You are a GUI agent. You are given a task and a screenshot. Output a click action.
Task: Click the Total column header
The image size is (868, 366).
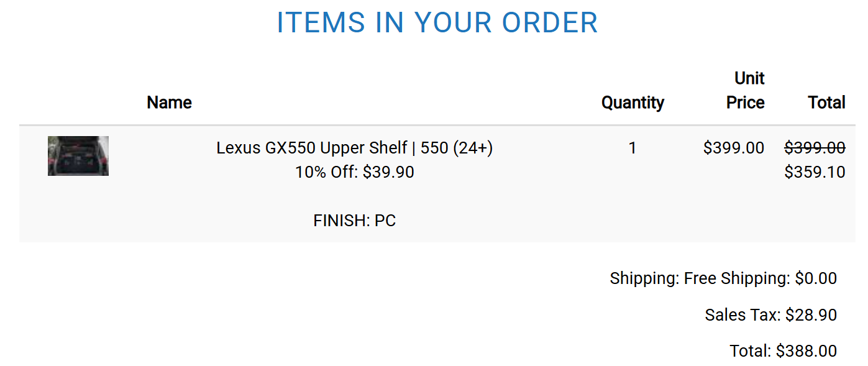point(826,103)
